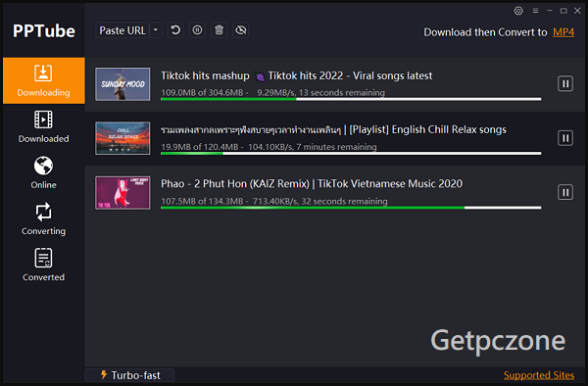The height and width of the screenshot is (386, 588).
Task: Click the Download then Convert to label
Action: [485, 32]
